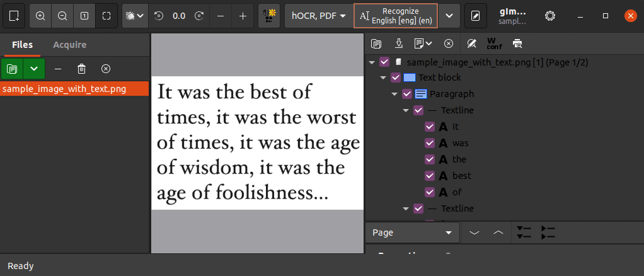Zoom in on the image
Screen dimensions: 644x276
pos(40,16)
